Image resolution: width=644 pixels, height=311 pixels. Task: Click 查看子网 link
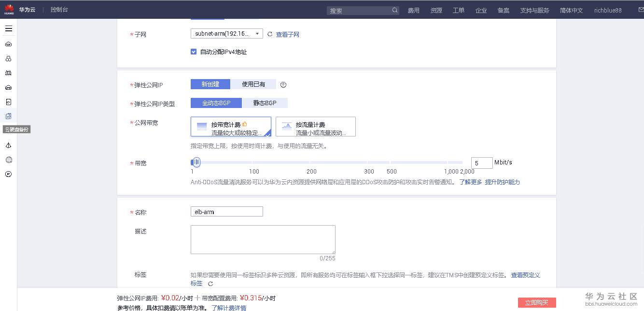[x=288, y=35]
